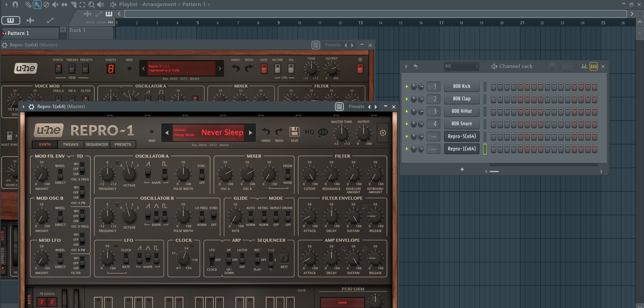Select the zoom tool in playlist toolbar
Screen dimensions: 644x308
pyautogui.click(x=91, y=4)
